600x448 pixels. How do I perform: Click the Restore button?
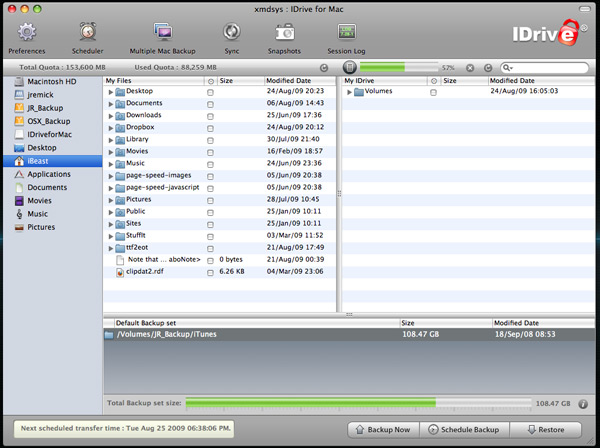click(545, 430)
